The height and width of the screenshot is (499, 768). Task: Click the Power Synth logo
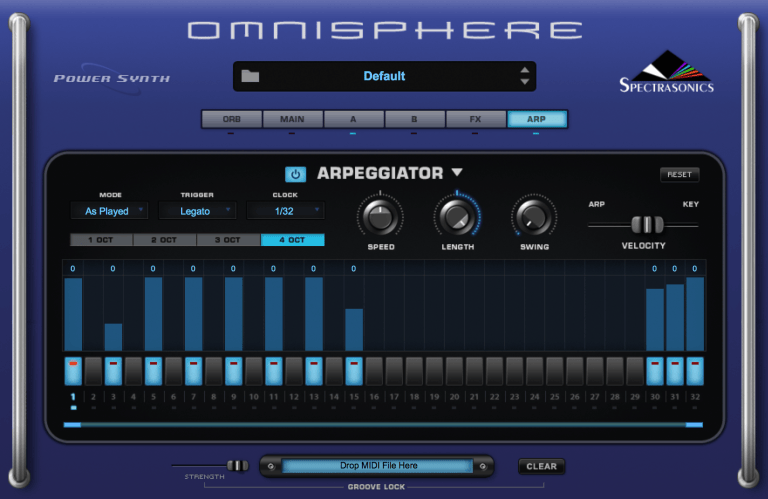pos(112,78)
